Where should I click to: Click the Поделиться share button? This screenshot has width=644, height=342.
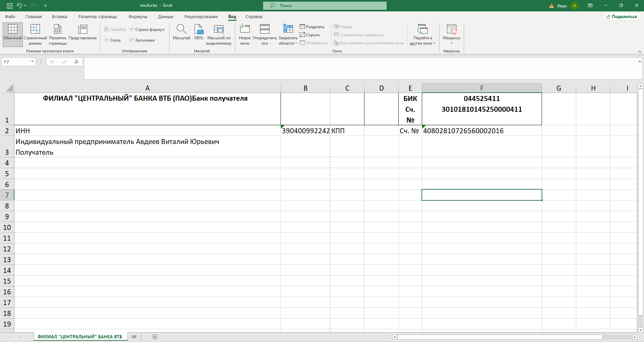click(x=622, y=16)
